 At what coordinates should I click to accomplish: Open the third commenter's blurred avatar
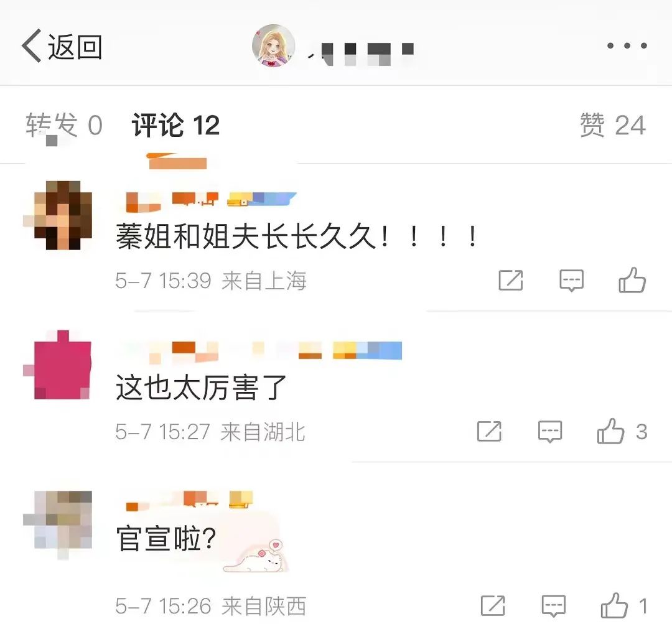coord(63,520)
